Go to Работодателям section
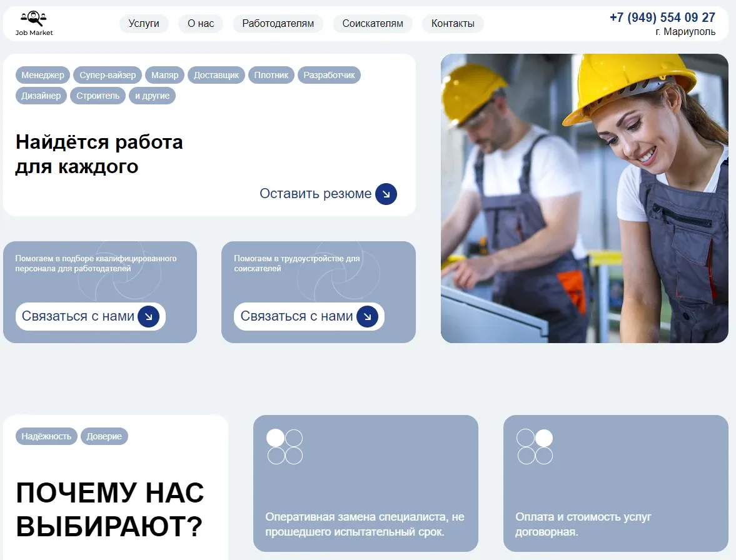Viewport: 736px width, 560px height. point(278,24)
